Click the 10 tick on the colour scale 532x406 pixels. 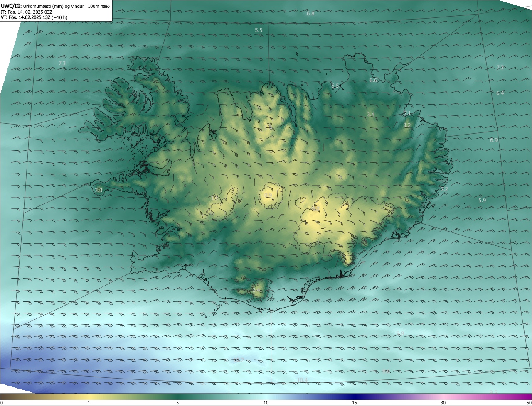tap(266, 403)
